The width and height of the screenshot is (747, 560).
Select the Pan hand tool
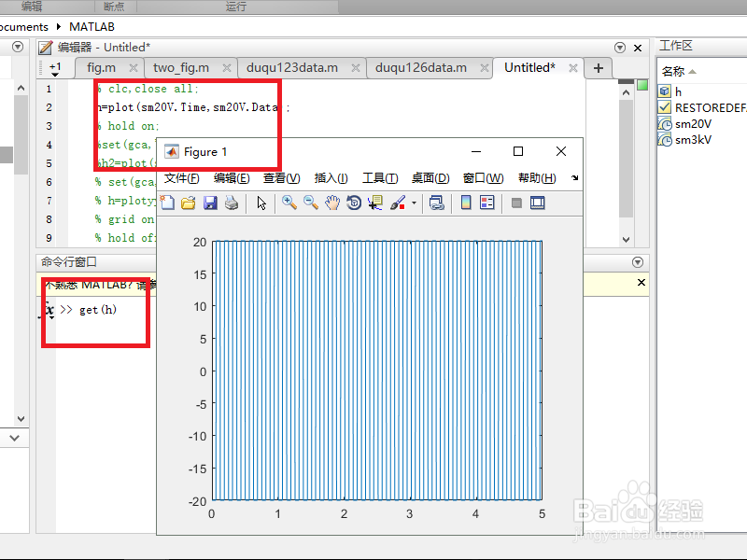(x=332, y=203)
